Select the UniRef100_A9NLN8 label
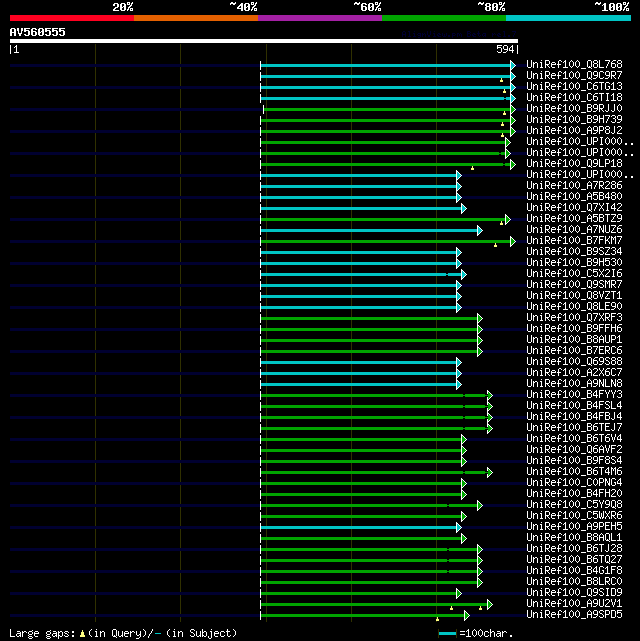Viewport: 640px width, 641px height. point(574,383)
